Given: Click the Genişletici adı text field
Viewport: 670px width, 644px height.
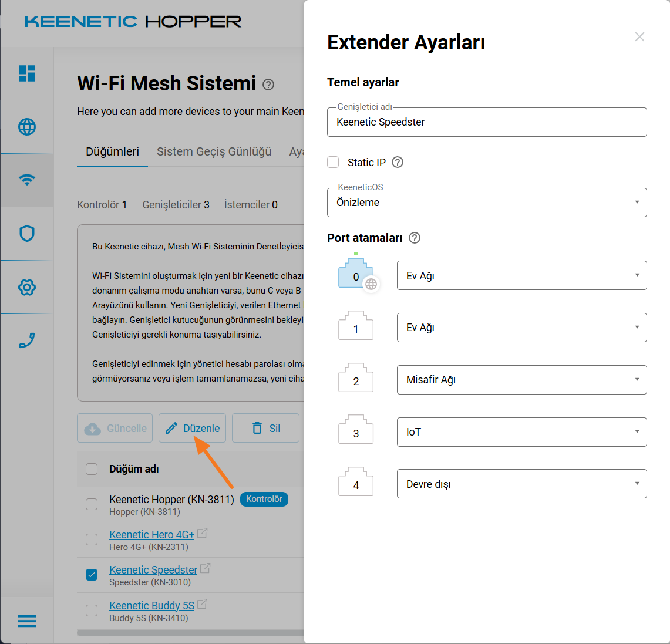Looking at the screenshot, I should coord(487,122).
